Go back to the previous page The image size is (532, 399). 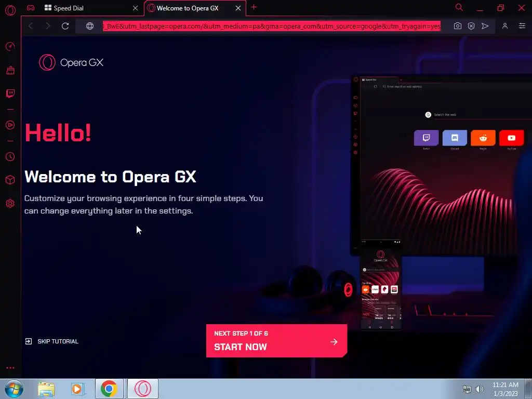(x=31, y=26)
